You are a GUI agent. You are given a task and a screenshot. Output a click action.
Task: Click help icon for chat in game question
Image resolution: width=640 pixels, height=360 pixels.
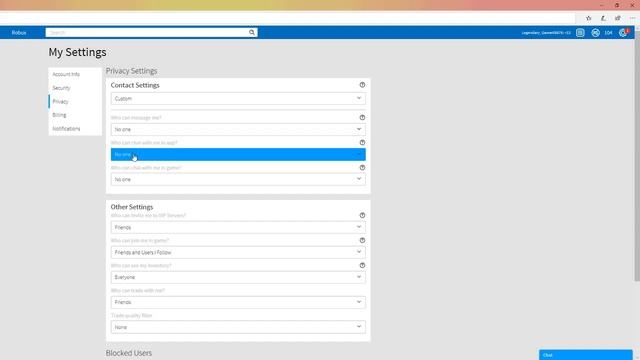[362, 168]
